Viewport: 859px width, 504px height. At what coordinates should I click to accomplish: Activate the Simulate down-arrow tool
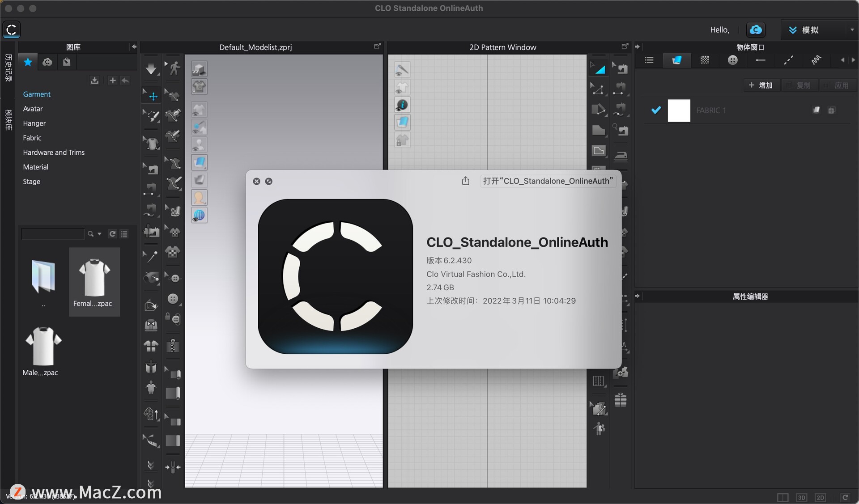tap(151, 69)
